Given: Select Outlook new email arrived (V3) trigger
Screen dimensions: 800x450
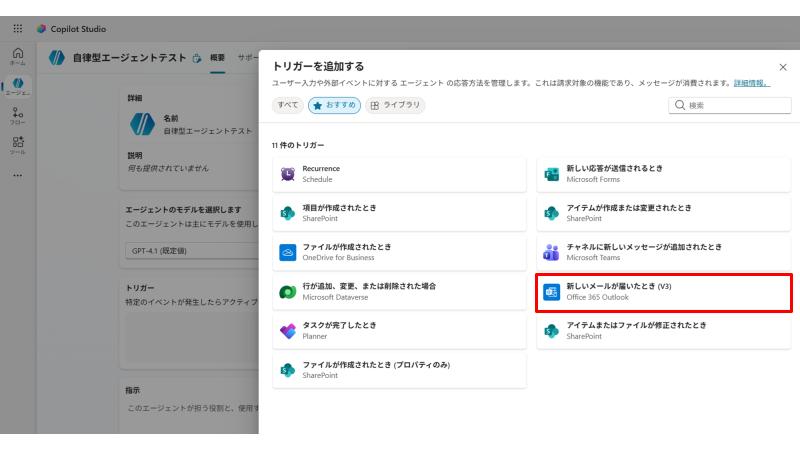Looking at the screenshot, I should click(663, 292).
